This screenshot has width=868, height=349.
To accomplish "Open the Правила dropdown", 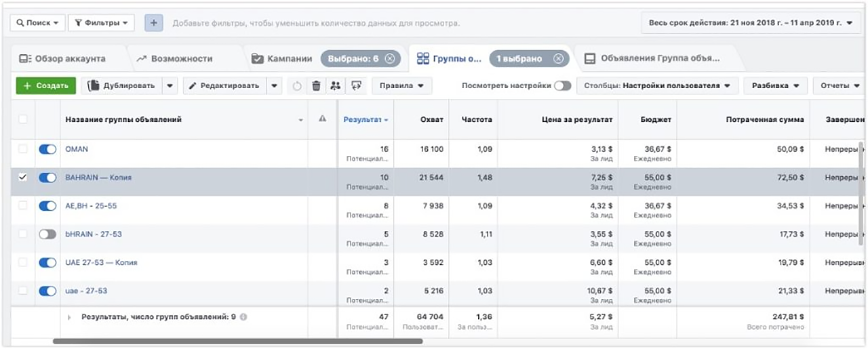I will pos(401,86).
